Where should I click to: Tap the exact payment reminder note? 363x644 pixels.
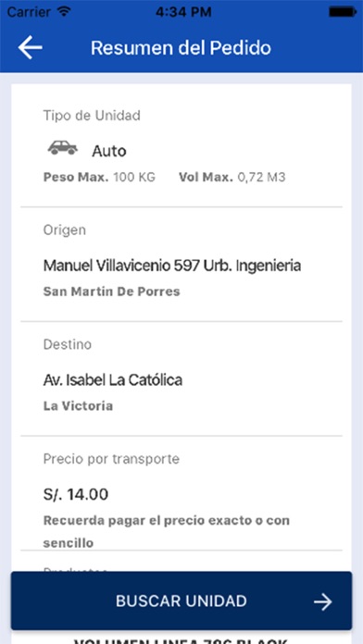click(x=167, y=532)
